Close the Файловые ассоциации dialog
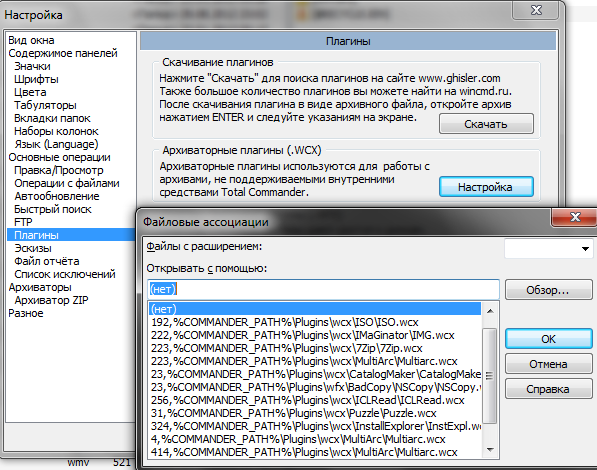Image resolution: width=597 pixels, height=470 pixels. [575, 217]
